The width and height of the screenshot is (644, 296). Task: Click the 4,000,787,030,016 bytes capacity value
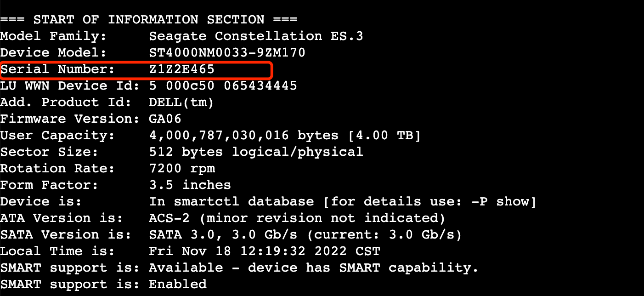point(243,136)
